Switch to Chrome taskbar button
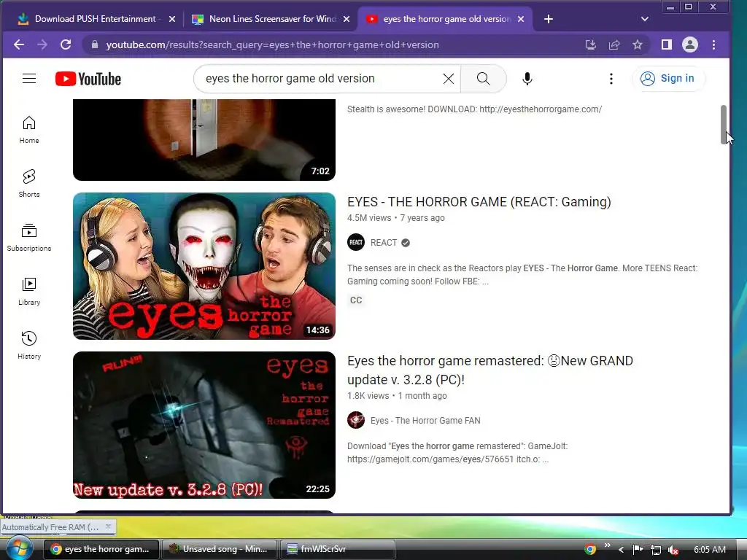This screenshot has height=560, width=747. [x=101, y=549]
